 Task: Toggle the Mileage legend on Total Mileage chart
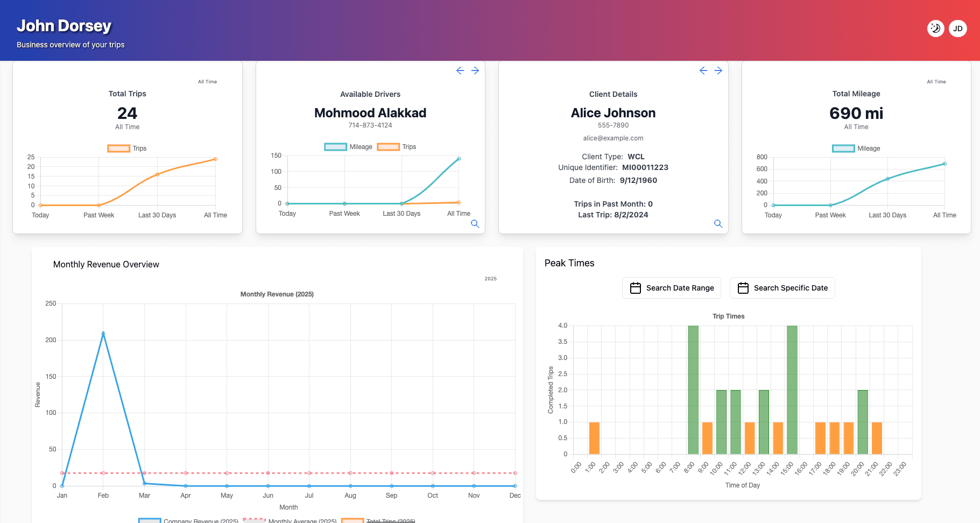coord(856,148)
